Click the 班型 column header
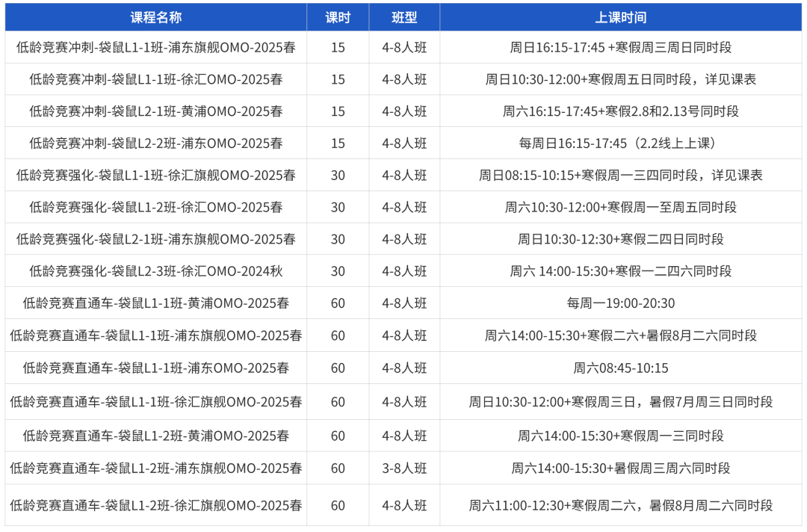Image resolution: width=807 pixels, height=532 pixels. pos(404,17)
